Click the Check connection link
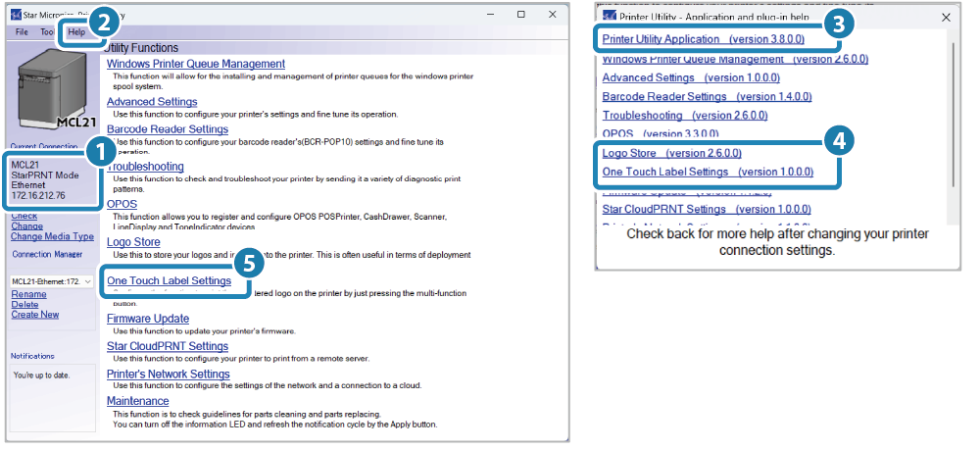The image size is (980, 450). (24, 217)
